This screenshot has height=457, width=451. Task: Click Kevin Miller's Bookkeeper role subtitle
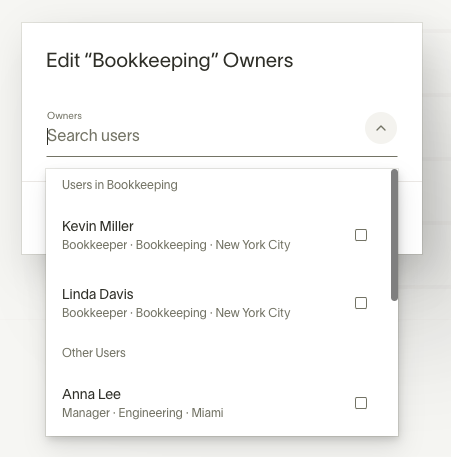click(95, 245)
